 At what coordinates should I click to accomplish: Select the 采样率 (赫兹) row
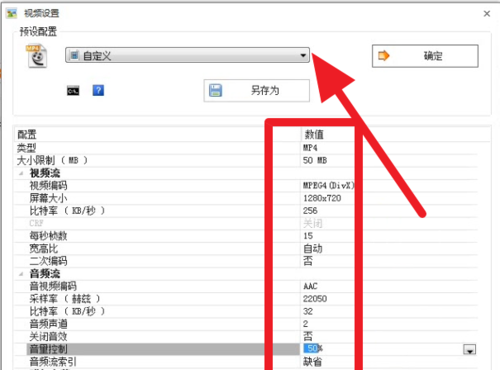246,299
